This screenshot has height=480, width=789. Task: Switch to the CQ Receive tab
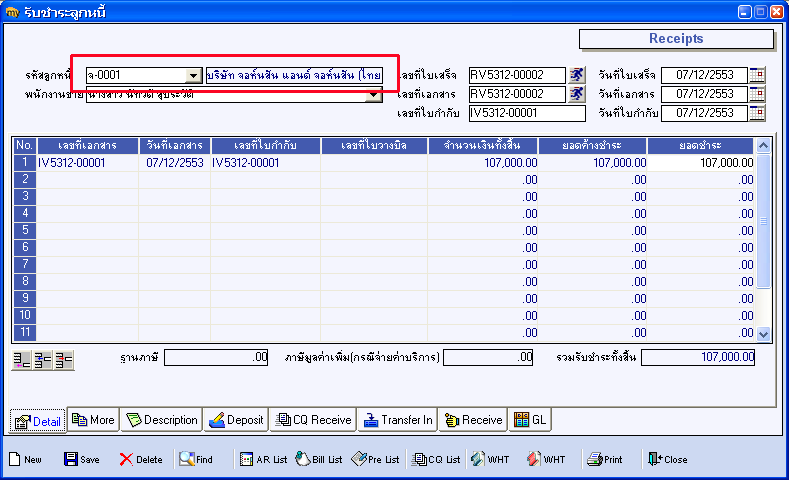(315, 420)
